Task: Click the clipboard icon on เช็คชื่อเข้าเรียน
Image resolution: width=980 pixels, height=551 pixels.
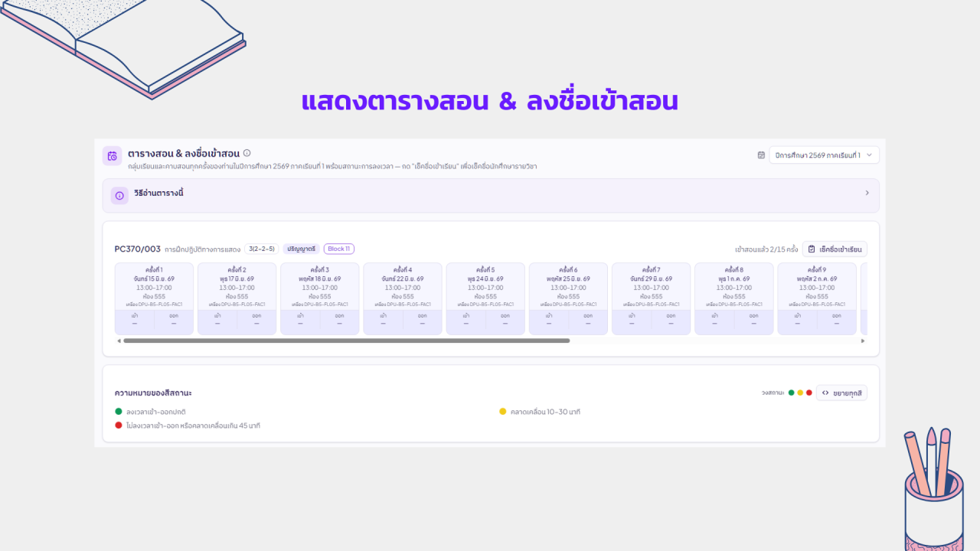Action: [812, 249]
